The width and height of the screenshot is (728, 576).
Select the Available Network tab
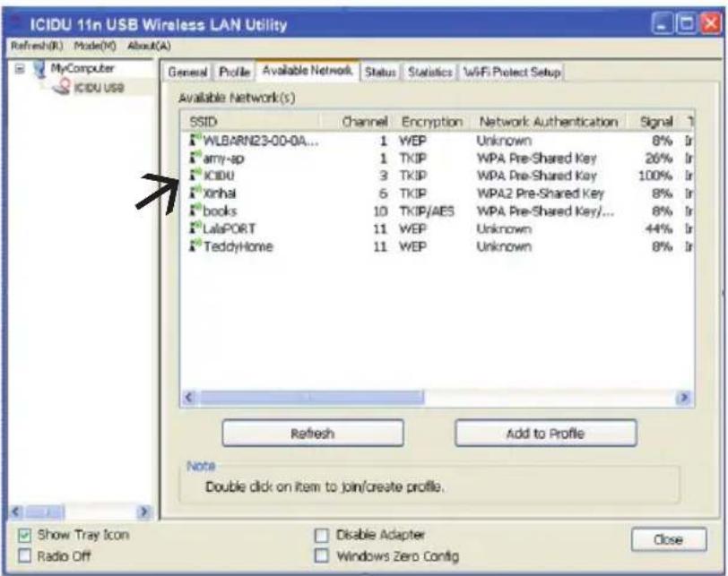[x=308, y=71]
